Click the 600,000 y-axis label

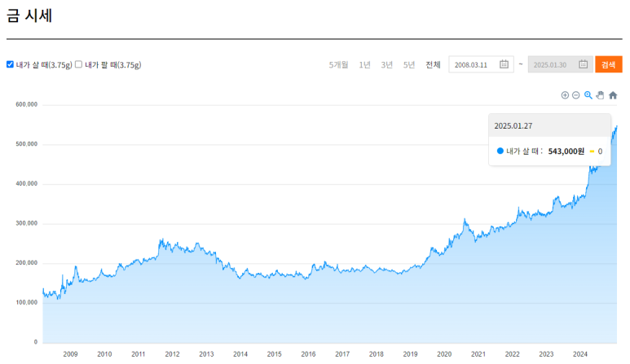[x=27, y=104]
